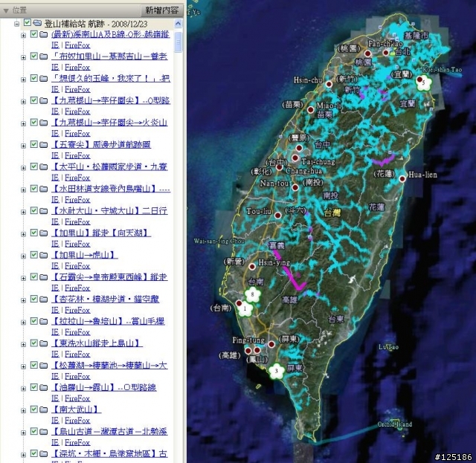Uncheck the 【石霸尖→皇帝殿東西峰】縱走 checkbox
The height and width of the screenshot is (463, 476).
33,276
